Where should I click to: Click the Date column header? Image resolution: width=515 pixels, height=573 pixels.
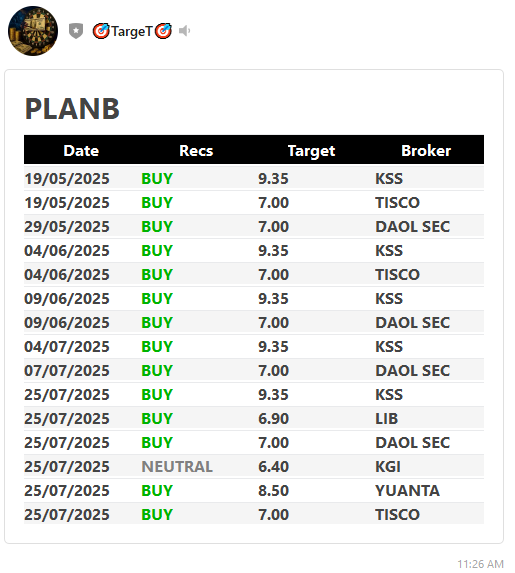click(x=81, y=151)
